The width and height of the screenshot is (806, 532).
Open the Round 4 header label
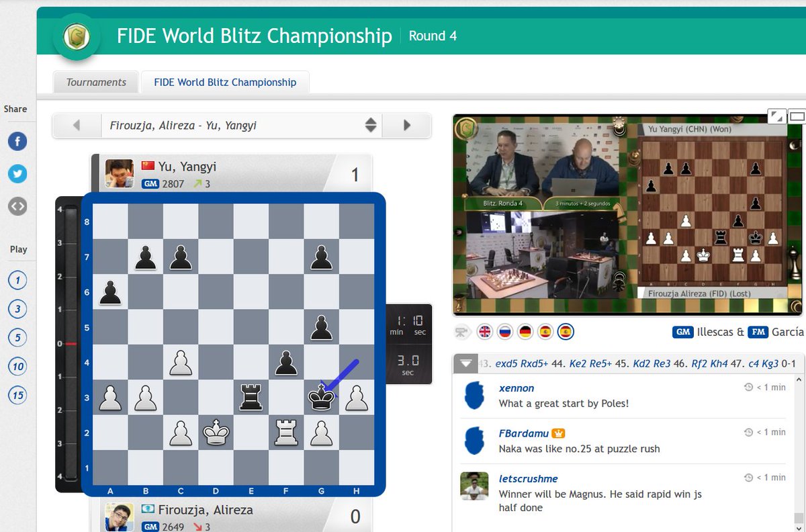pyautogui.click(x=433, y=36)
